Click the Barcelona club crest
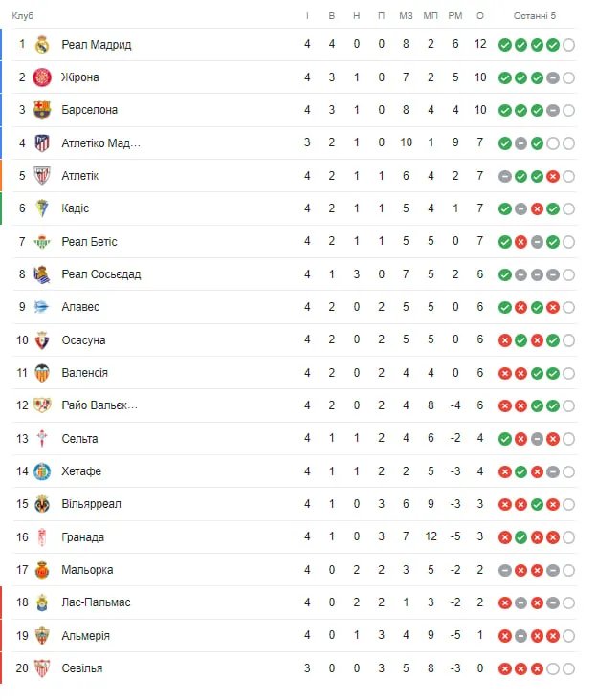597x700 pixels. 41,110
